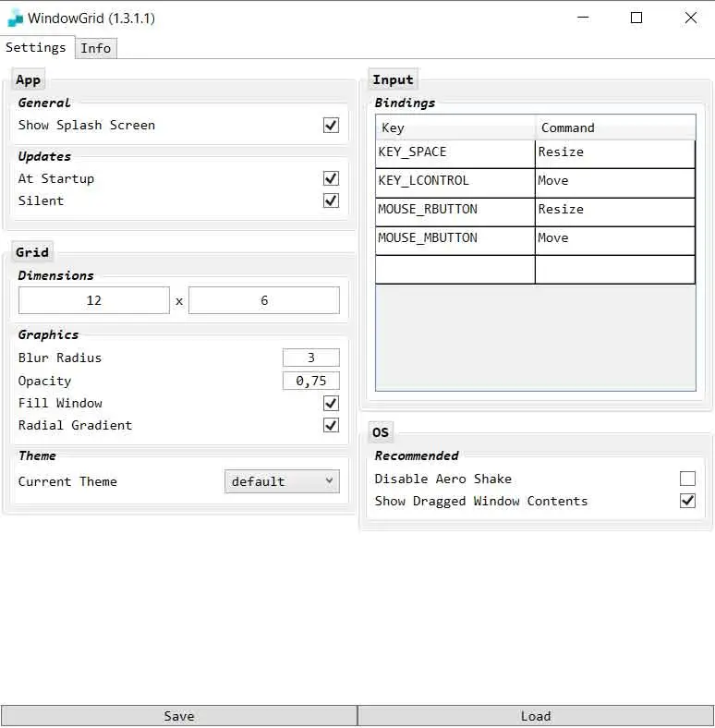Click the grid height field showing 6

(264, 300)
